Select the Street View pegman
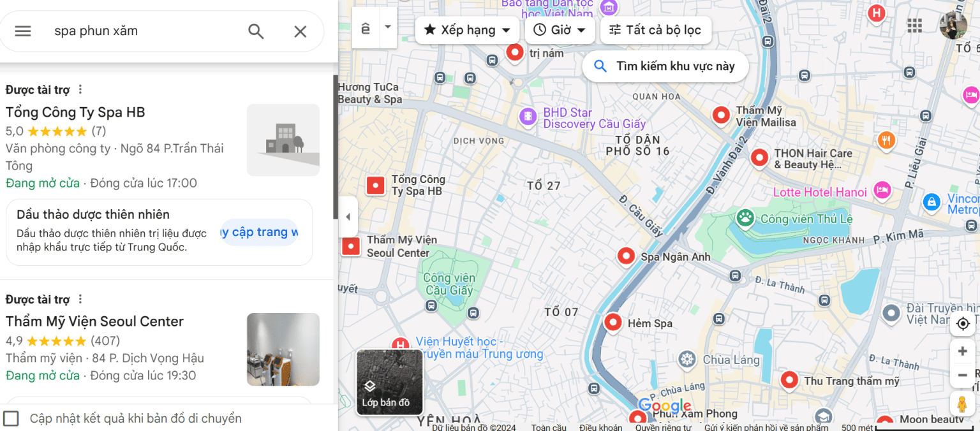 click(962, 404)
